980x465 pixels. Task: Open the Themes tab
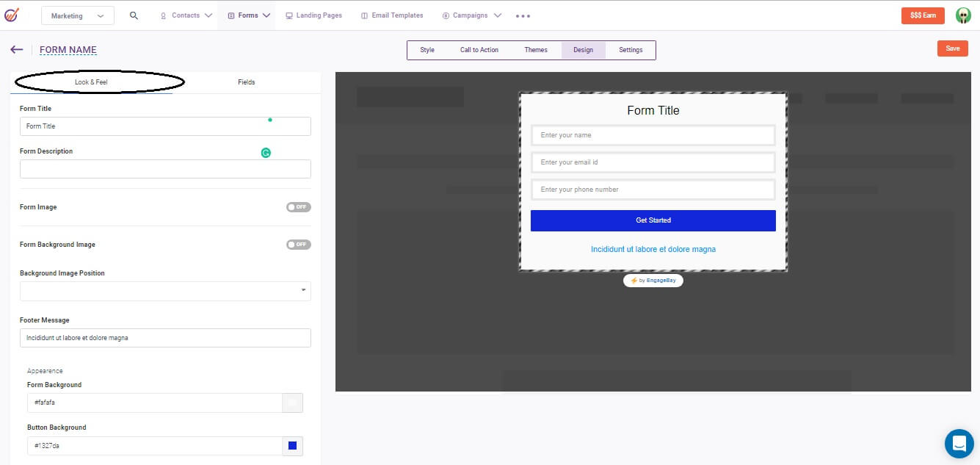pos(536,49)
